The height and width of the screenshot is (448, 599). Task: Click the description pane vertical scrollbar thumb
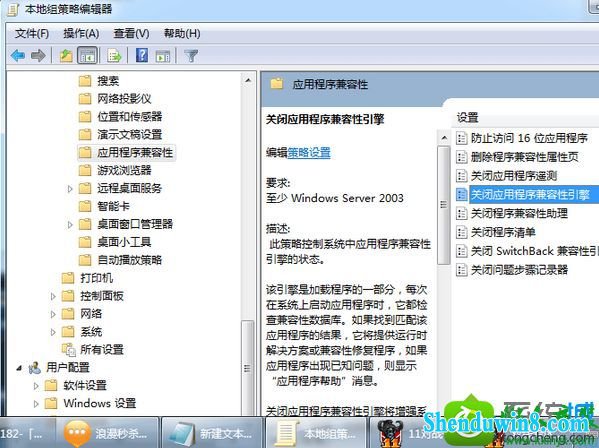click(x=444, y=205)
